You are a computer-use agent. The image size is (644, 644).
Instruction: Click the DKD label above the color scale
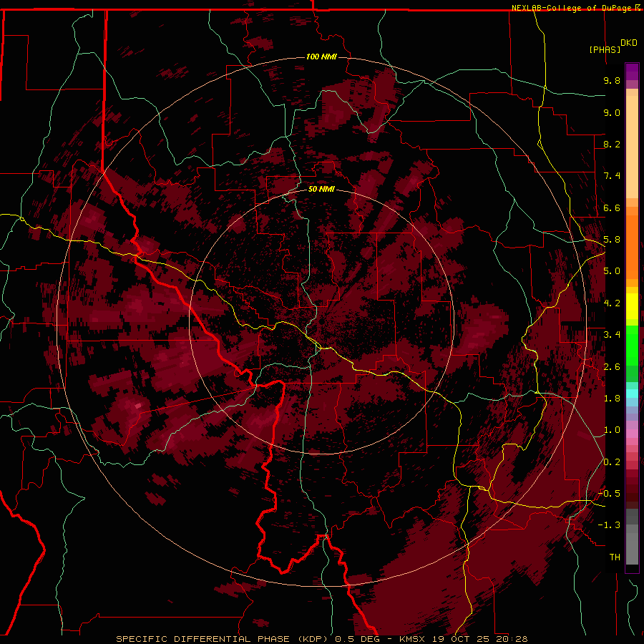point(629,43)
